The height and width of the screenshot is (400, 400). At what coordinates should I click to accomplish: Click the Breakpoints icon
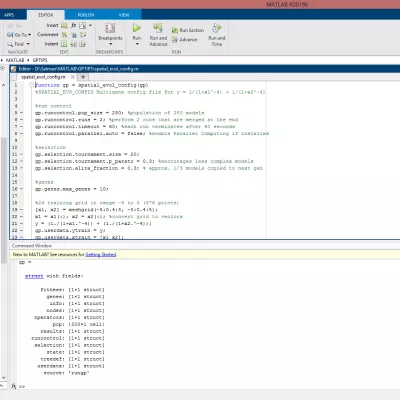pos(110,28)
